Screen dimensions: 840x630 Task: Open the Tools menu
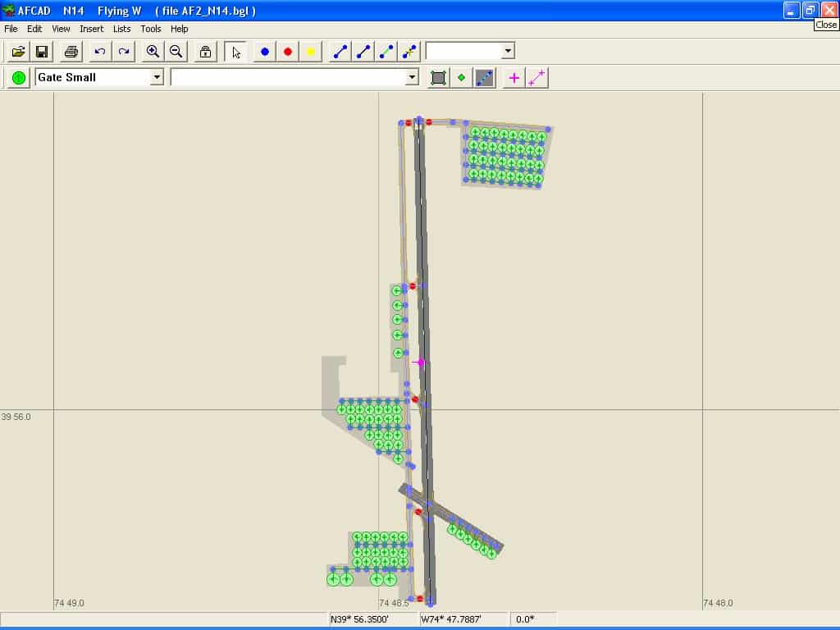[x=151, y=29]
